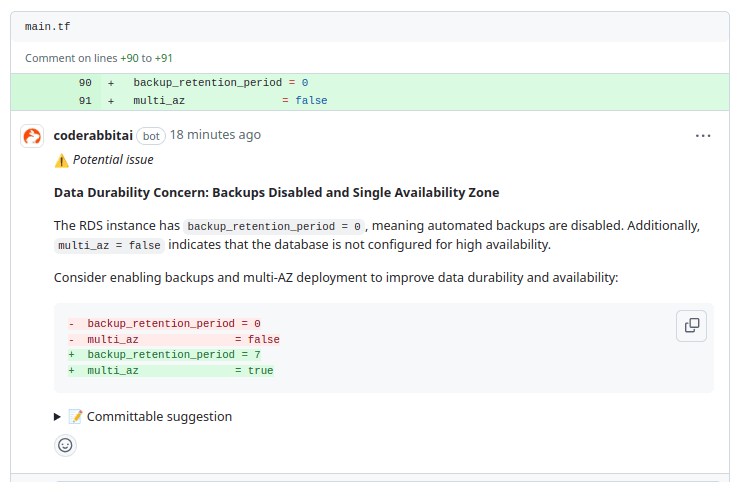Add an emoji reaction to the comment
This screenshot has height=482, width=739.
tap(65, 445)
